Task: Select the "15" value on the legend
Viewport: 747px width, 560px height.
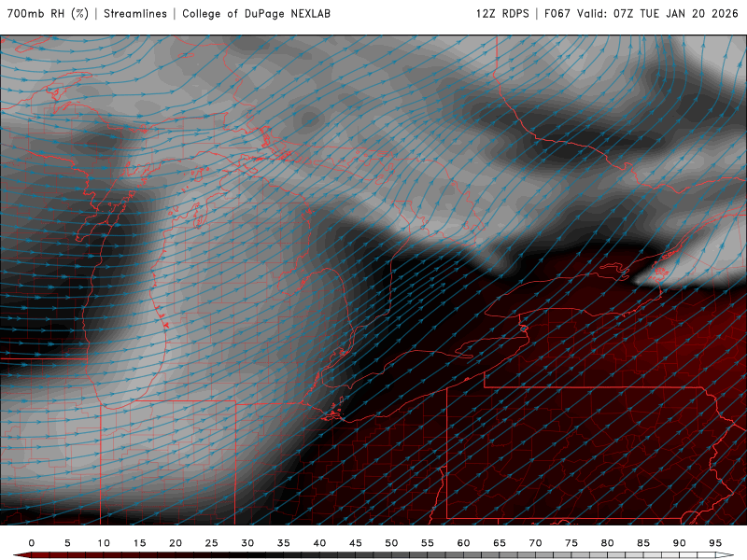Action: [139, 543]
